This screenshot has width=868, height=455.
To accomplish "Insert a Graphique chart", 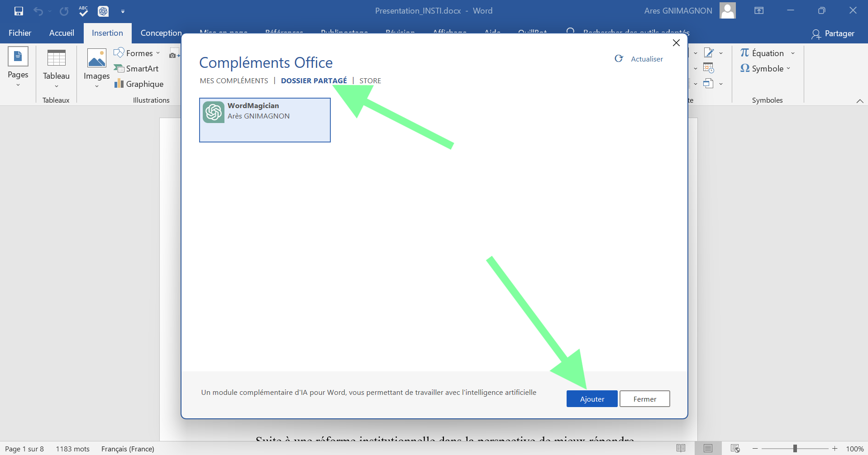I will 139,84.
